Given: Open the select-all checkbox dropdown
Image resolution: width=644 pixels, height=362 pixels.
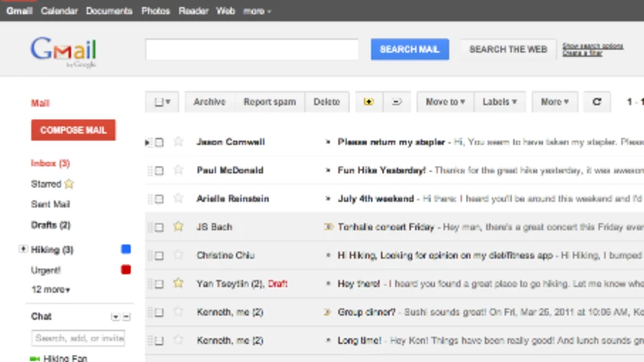Looking at the screenshot, I should coord(162,102).
